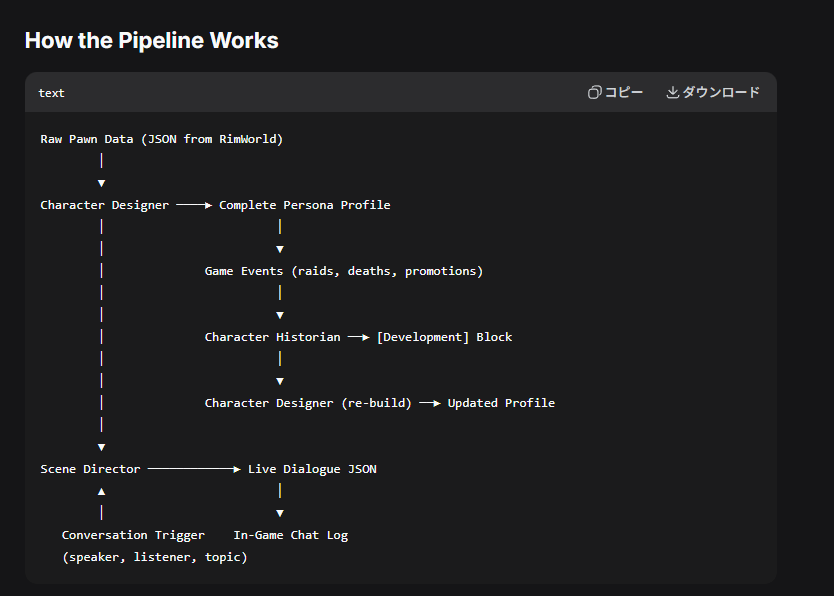This screenshot has width=834, height=596.
Task: Click 'Character Designer (re-build)' text
Action: click(x=308, y=403)
